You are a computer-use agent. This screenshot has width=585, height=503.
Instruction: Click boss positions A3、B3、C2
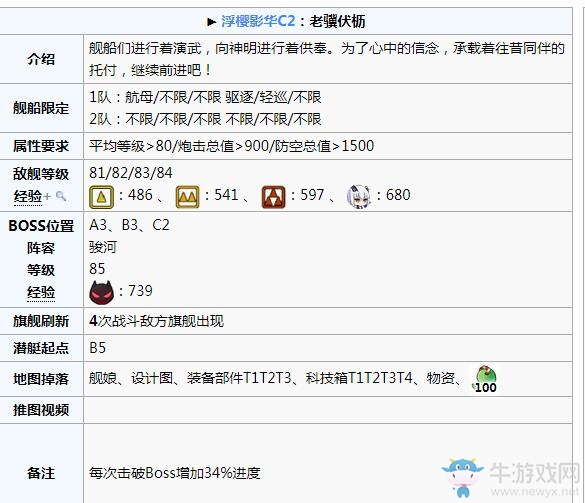click(x=129, y=225)
